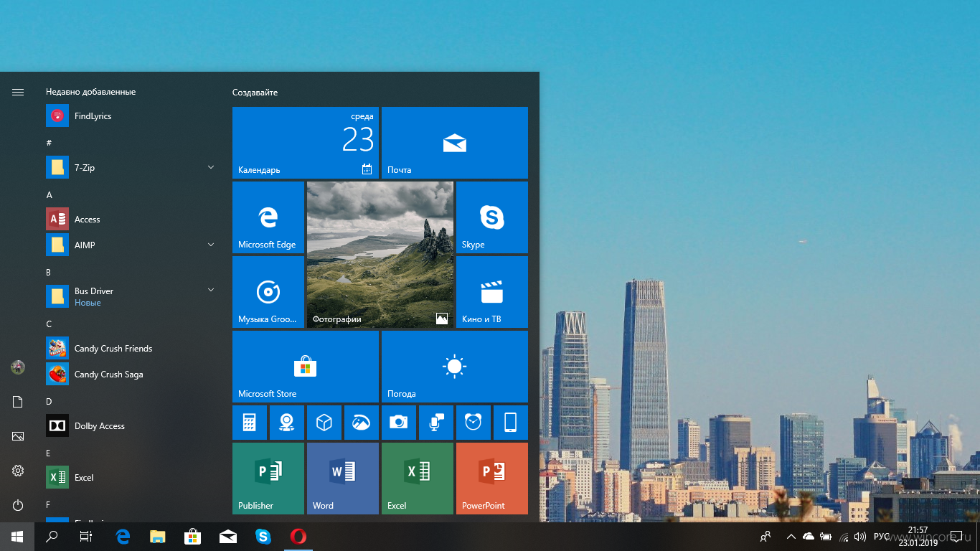Click the 'Создавайте' tile group title

[x=255, y=93]
